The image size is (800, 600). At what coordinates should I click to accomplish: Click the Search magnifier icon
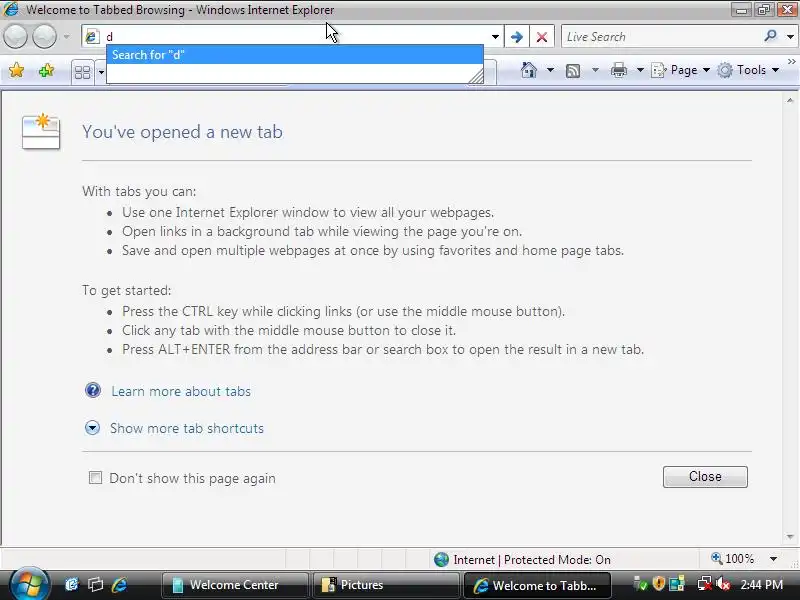point(771,36)
